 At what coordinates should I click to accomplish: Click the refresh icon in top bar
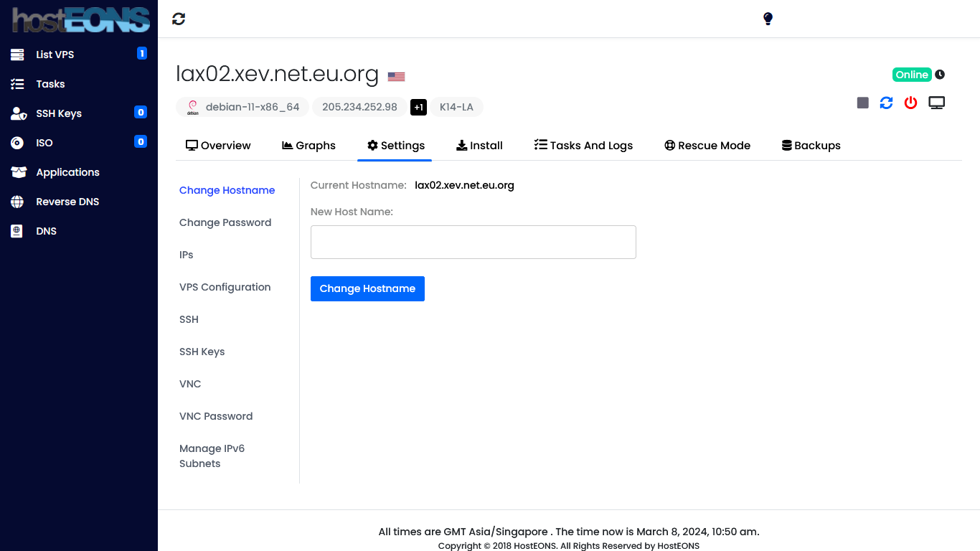[x=179, y=19]
